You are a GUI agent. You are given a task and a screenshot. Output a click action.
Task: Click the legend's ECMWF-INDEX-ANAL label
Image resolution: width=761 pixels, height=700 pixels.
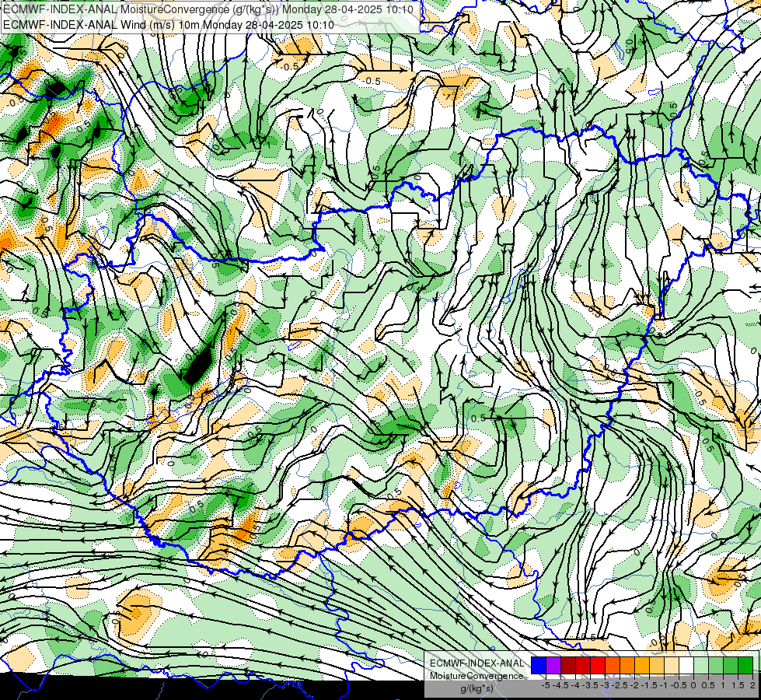(x=476, y=663)
